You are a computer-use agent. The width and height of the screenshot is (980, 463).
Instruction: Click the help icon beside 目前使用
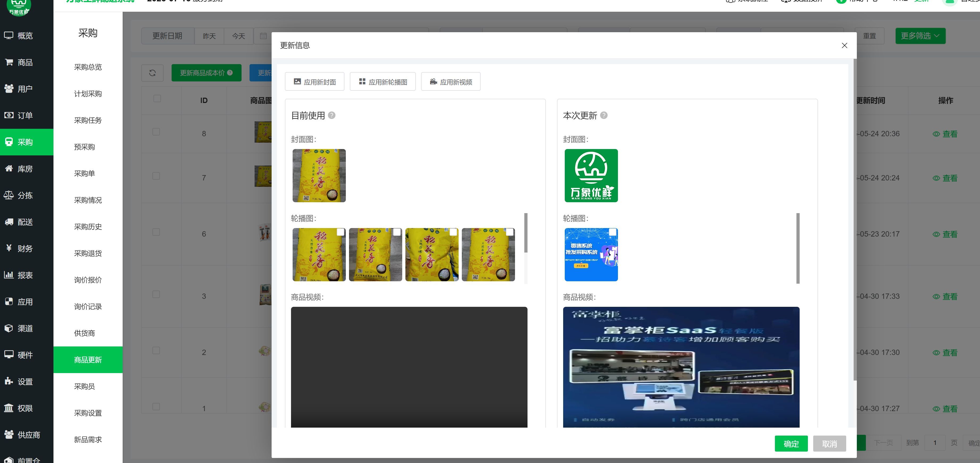pyautogui.click(x=332, y=115)
